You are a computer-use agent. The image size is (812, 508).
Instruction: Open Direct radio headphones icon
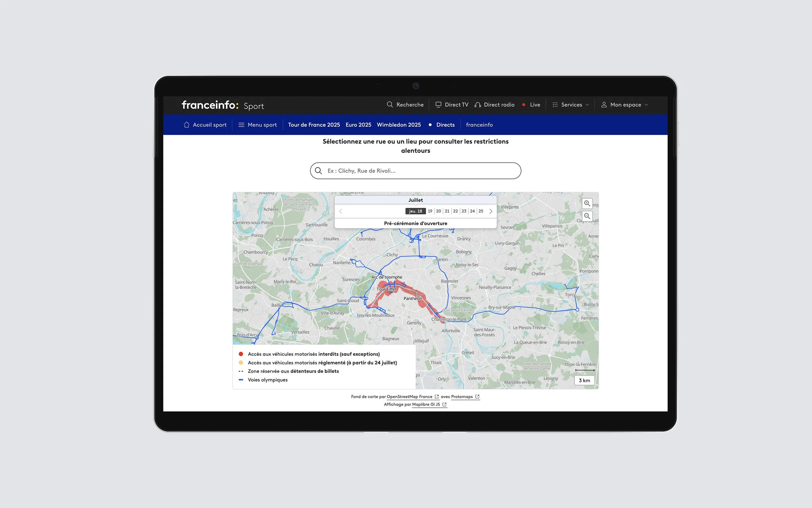(477, 105)
